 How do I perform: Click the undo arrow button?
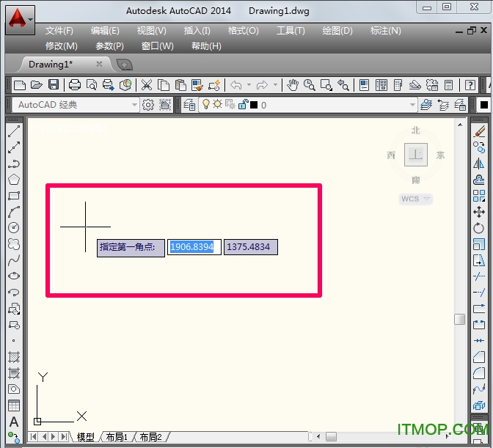coord(235,85)
